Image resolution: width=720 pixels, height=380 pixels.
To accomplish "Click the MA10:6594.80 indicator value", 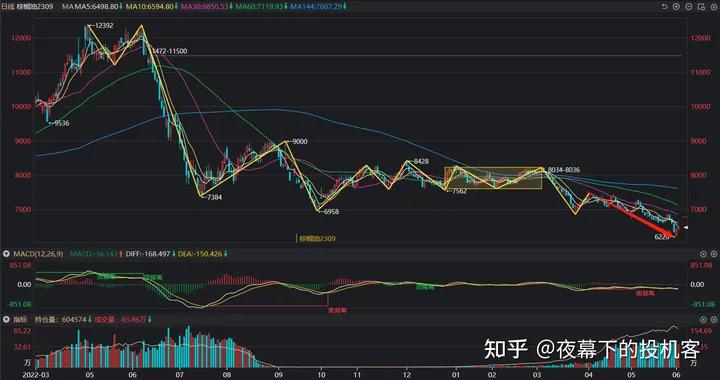I will click(x=150, y=7).
